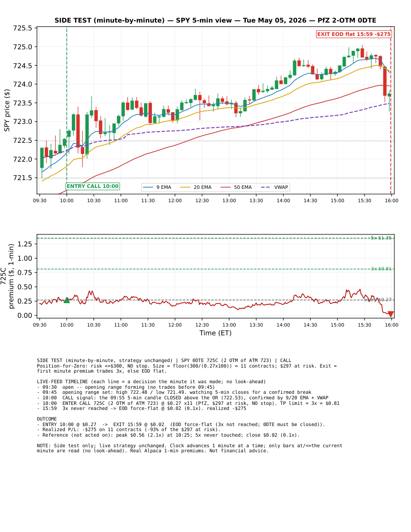
Task: Click the 09:30 open timeline line
Action: pos(126,387)
